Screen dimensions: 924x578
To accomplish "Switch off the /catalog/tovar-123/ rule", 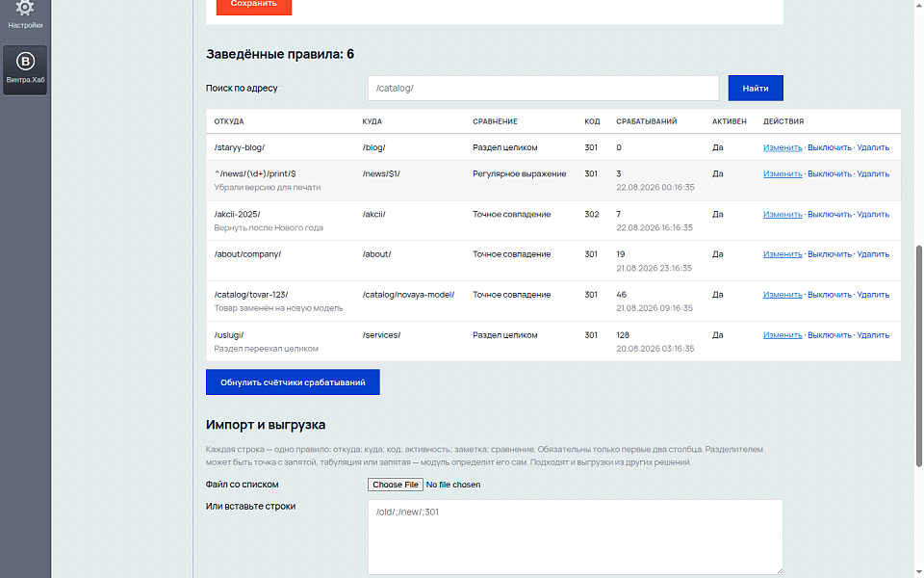I will (829, 295).
